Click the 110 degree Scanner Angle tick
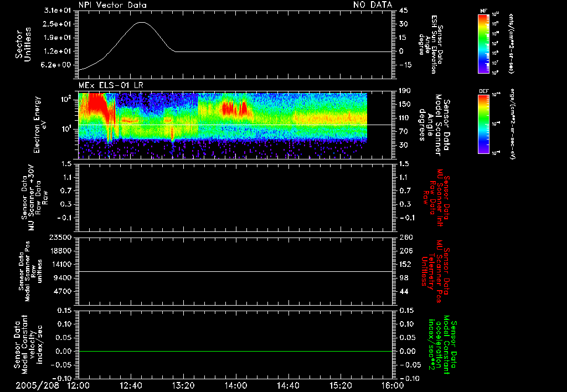567x392 pixels. [x=405, y=118]
